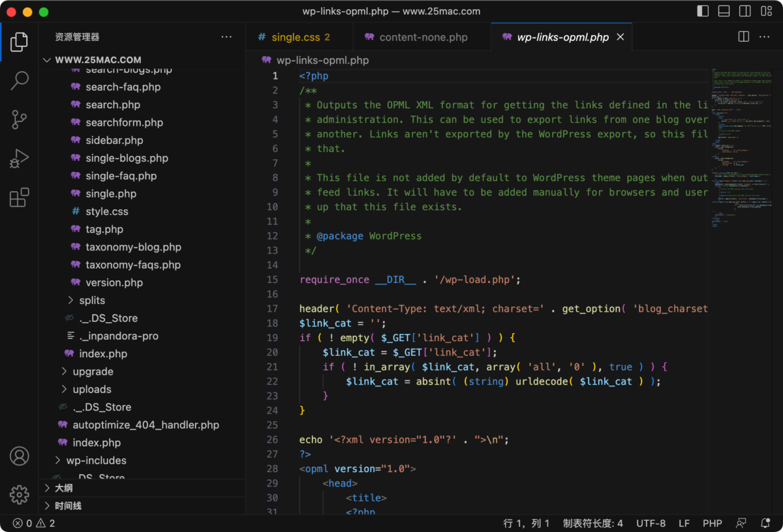Open single-blogs.php file

coord(127,158)
